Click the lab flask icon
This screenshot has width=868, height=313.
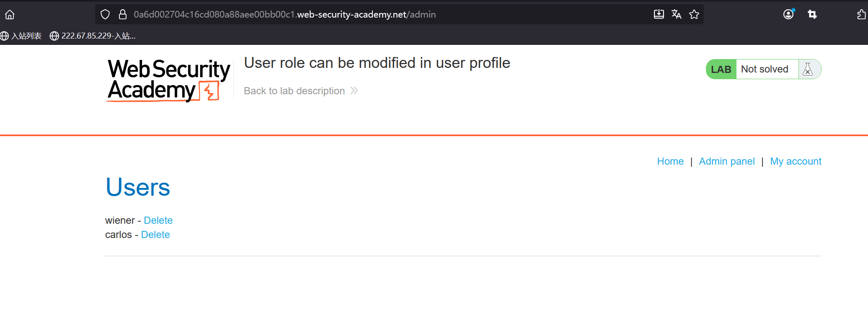coord(808,69)
